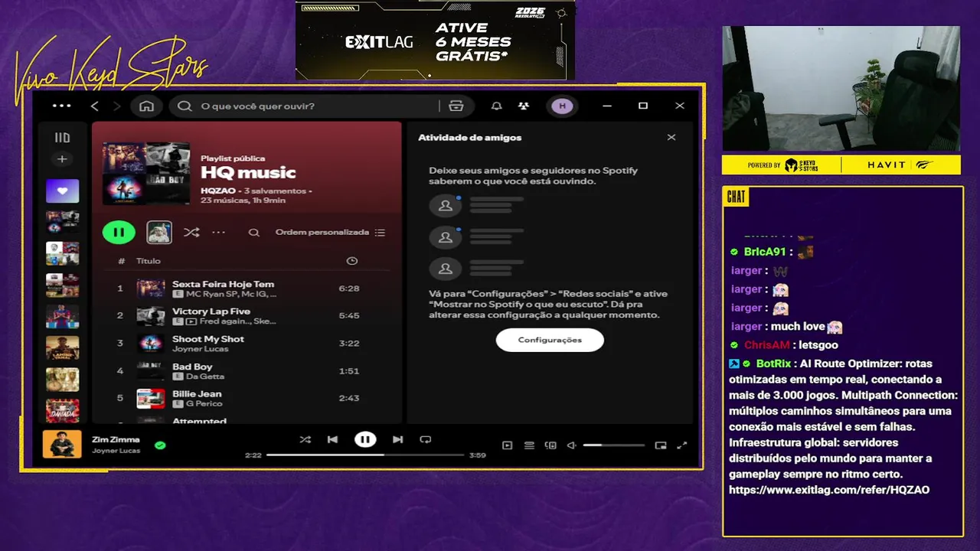
Task: Enter full screen mode
Action: tap(682, 445)
